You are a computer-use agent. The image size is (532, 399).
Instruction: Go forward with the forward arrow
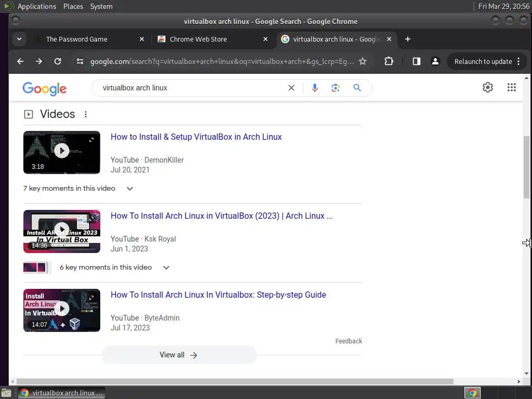pyautogui.click(x=39, y=61)
